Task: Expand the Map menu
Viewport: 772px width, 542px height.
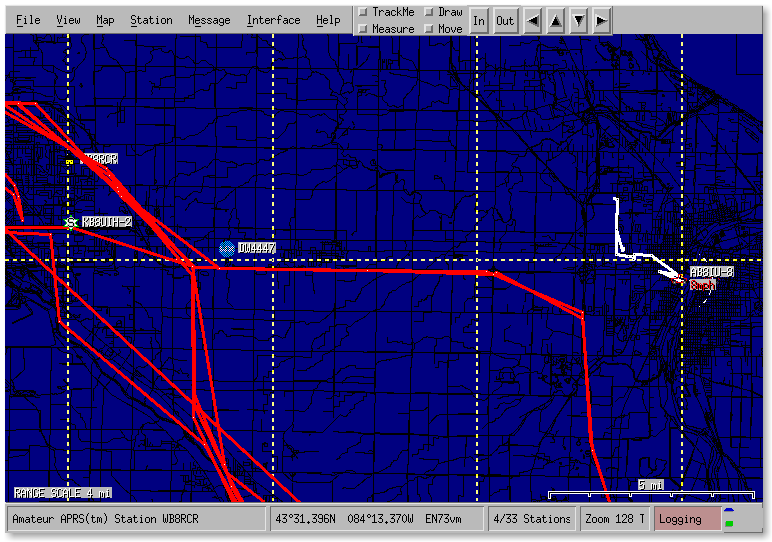Action: tap(105, 20)
